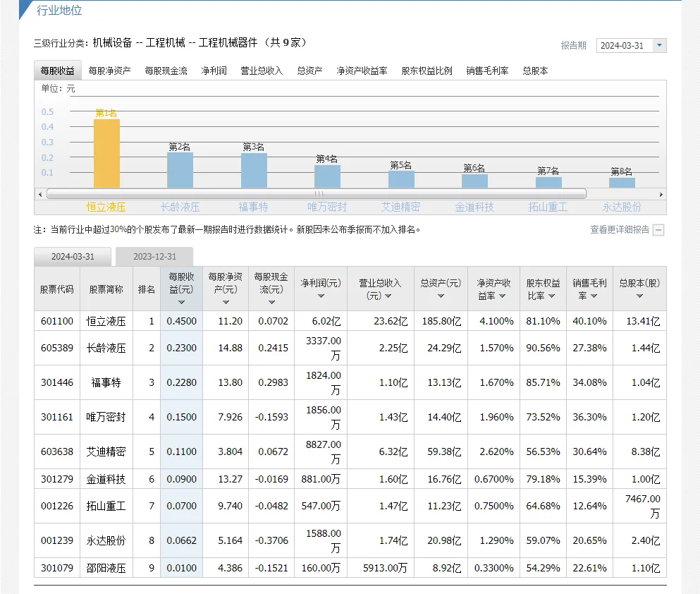Viewport: 700px width, 594px height.
Task: Sort by 每股净资产(元) column arrow
Action: pyautogui.click(x=226, y=303)
